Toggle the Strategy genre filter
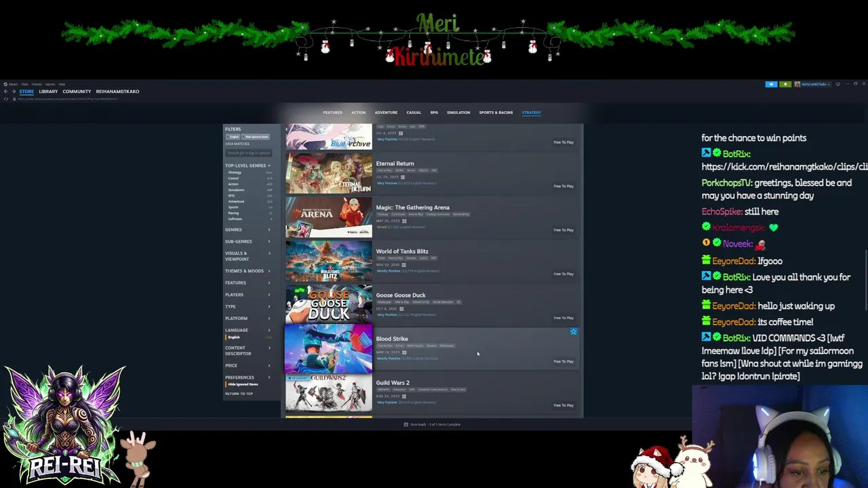868x488 pixels. pos(235,173)
